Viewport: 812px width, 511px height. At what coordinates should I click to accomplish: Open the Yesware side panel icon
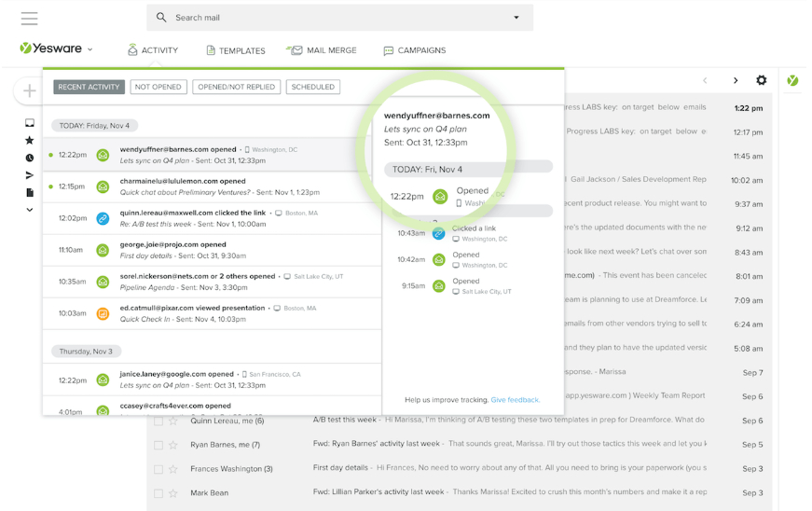(x=792, y=80)
